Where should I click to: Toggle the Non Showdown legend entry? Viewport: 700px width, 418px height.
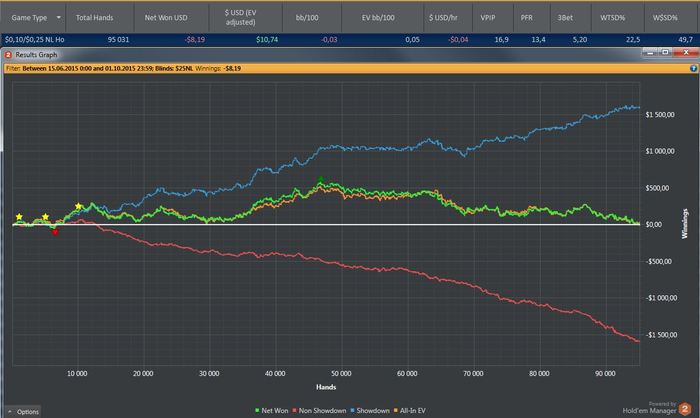tap(319, 410)
